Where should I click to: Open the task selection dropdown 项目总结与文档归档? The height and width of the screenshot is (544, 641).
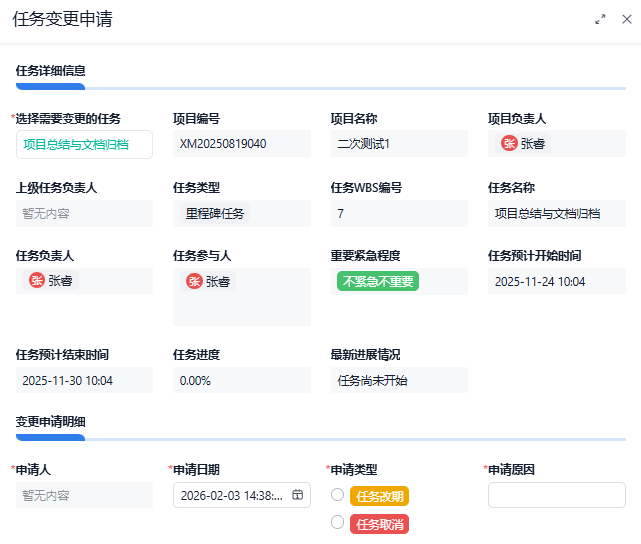click(x=84, y=144)
